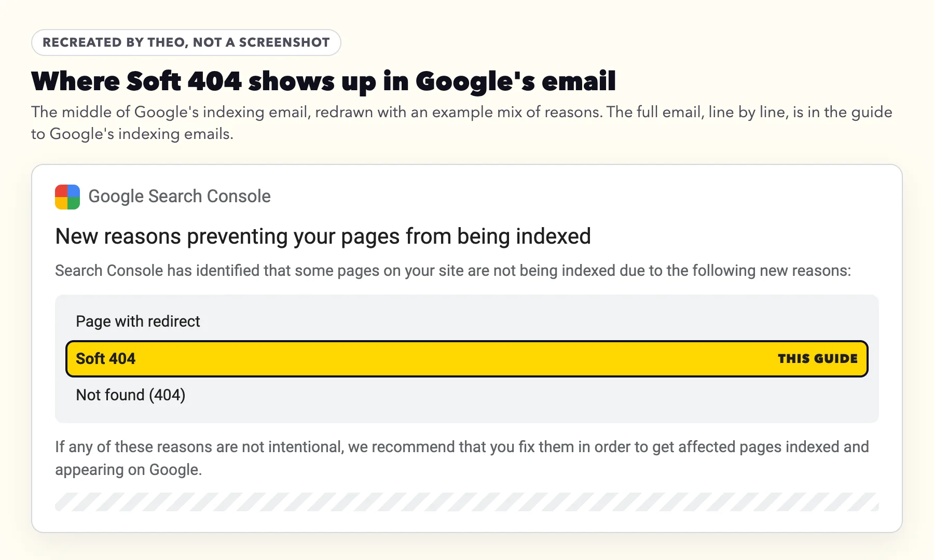Select the 'Soft 404' highlighted row
934x560 pixels.
467,359
